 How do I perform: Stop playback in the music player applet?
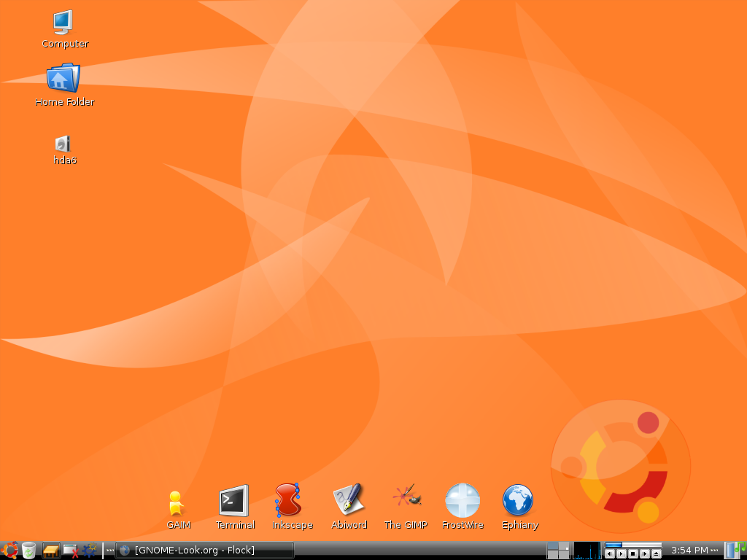click(633, 554)
